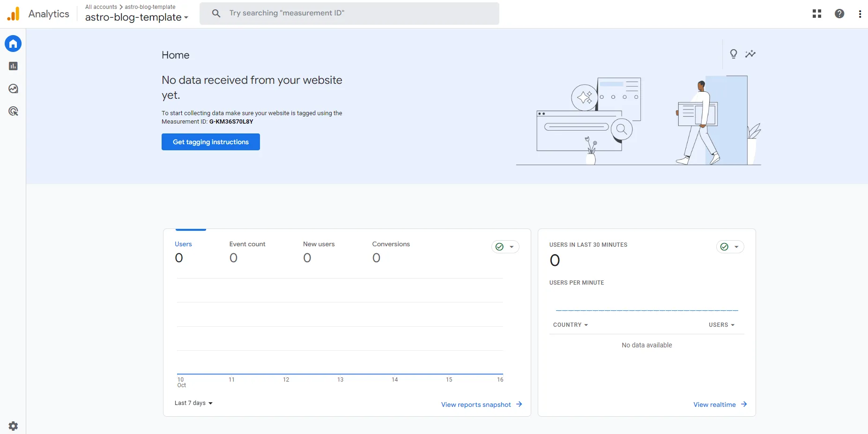Open the Last 7 days date range dropdown
Screen dimensions: 868x434
pyautogui.click(x=193, y=403)
